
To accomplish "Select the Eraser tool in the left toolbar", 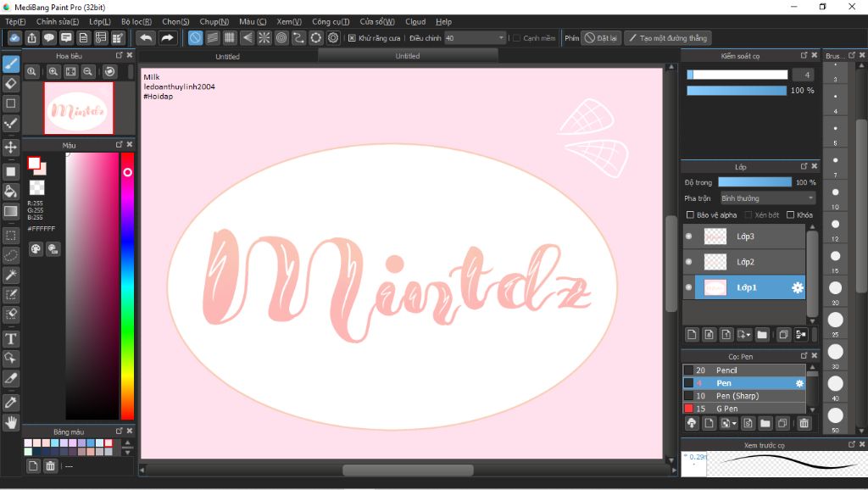I will 11,83.
